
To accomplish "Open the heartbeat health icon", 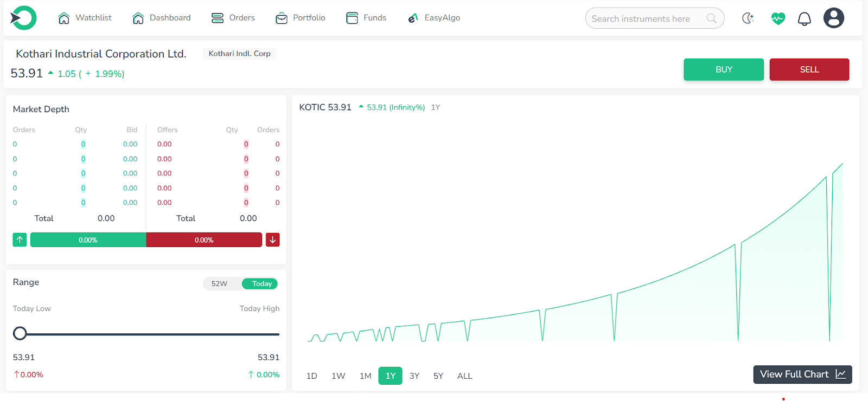I will pyautogui.click(x=778, y=18).
